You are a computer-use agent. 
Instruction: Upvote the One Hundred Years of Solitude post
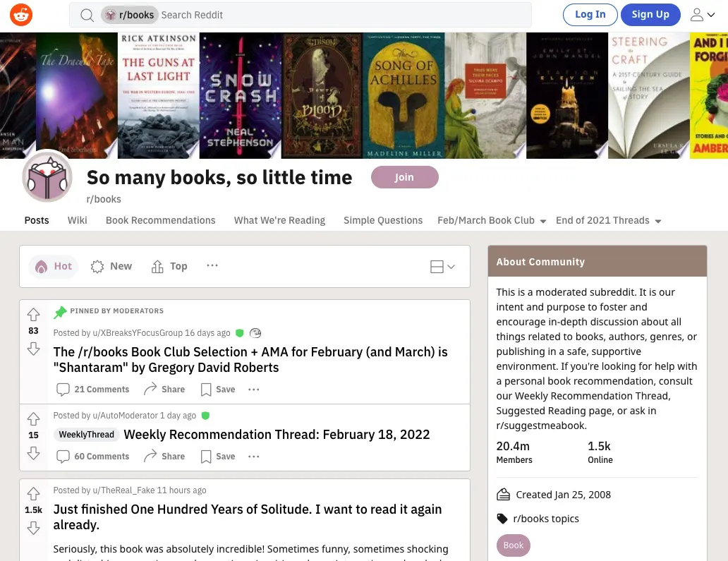pos(33,493)
